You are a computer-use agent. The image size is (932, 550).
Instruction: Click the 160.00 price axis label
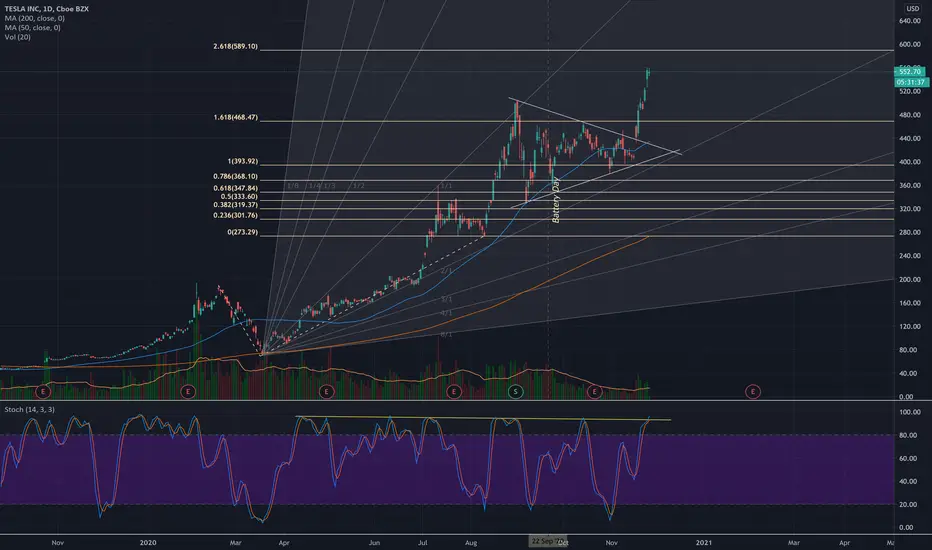[909, 303]
